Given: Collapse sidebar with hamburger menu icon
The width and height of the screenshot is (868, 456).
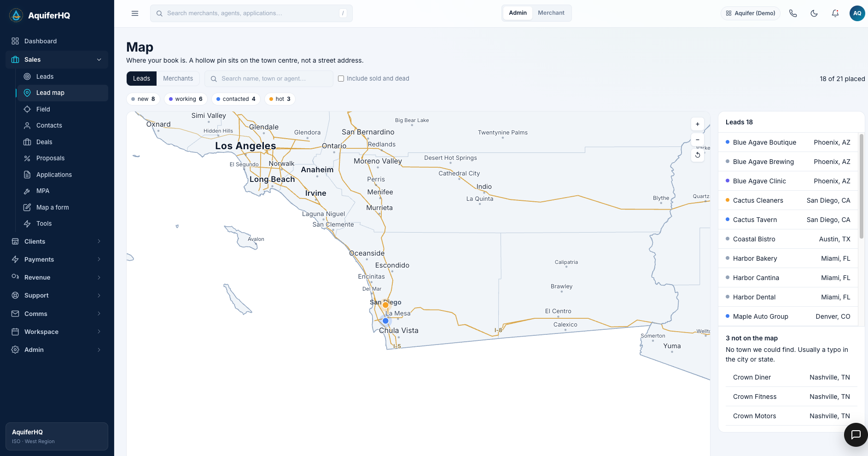Looking at the screenshot, I should click(135, 13).
